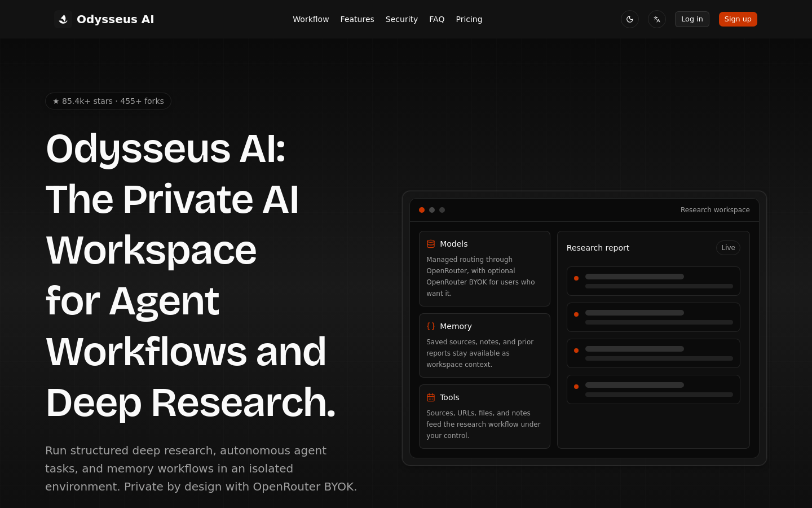Image resolution: width=812 pixels, height=508 pixels.
Task: Toggle dark mode with the moon icon
Action: pos(630,19)
